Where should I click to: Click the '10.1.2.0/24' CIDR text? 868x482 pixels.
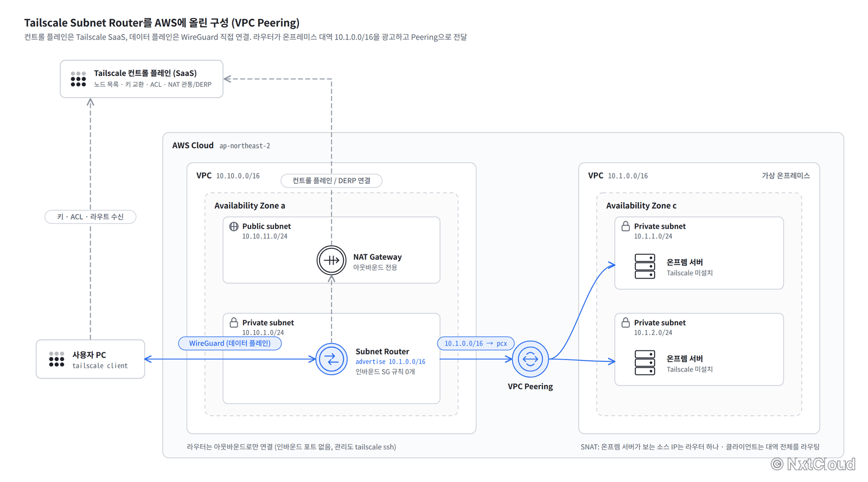tap(653, 333)
